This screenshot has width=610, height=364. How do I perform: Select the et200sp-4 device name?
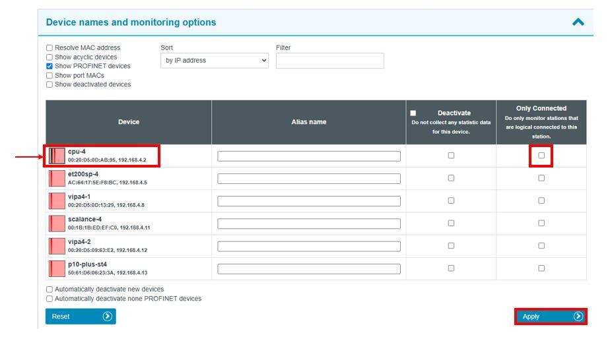[x=83, y=174]
